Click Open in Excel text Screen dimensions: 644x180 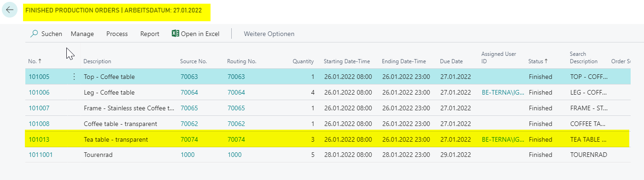click(200, 34)
